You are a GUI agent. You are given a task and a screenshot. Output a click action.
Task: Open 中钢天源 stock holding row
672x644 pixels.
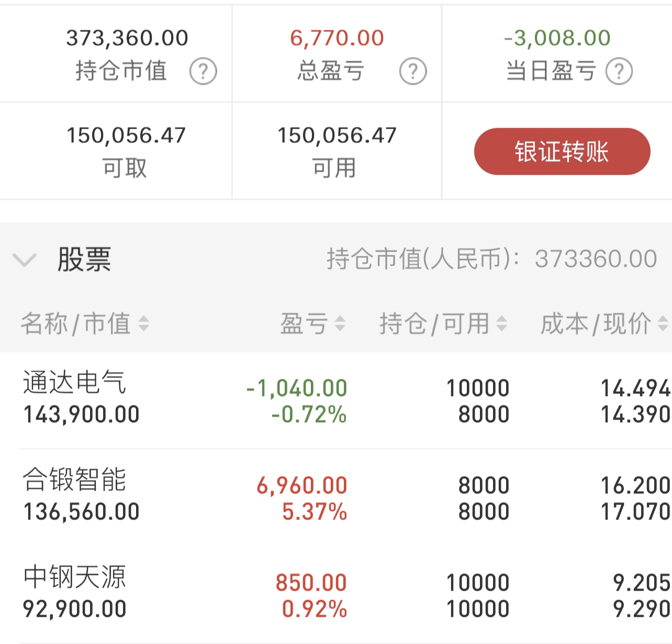336,595
